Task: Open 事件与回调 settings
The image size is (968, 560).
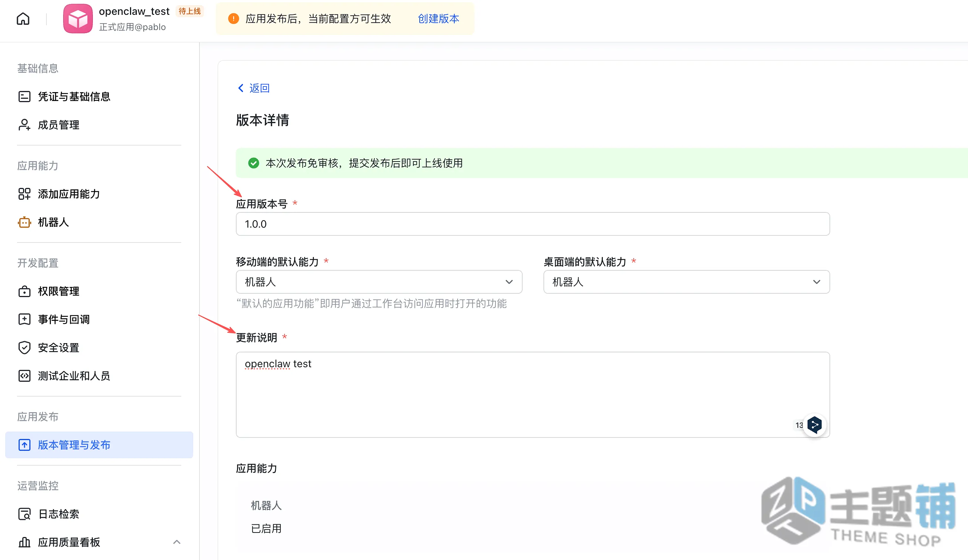Action: (x=99, y=319)
